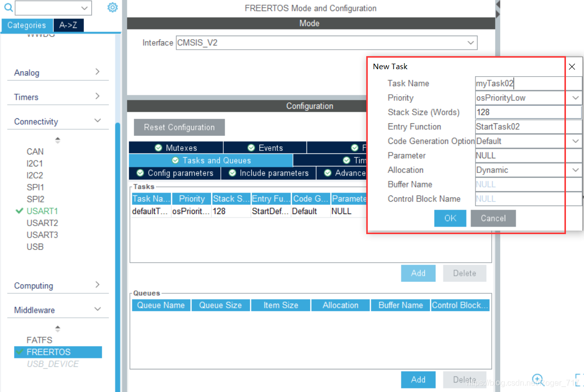Click the Entry Function column header
Image resolution: width=584 pixels, height=392 pixels.
coord(271,199)
